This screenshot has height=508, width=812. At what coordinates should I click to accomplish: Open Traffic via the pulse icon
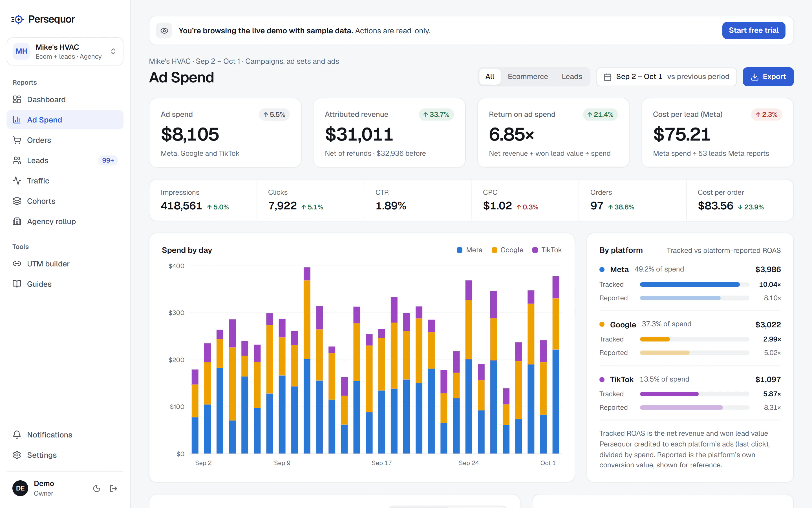17,181
